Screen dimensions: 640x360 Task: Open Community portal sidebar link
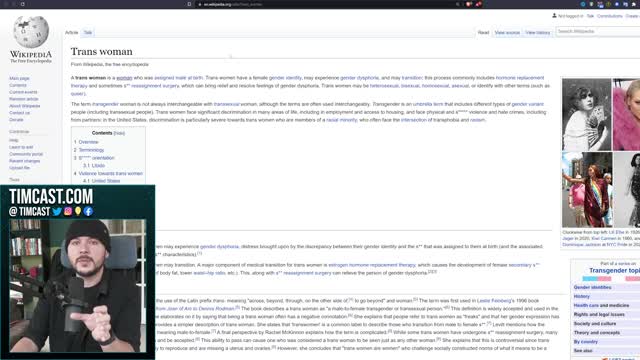[x=26, y=154]
